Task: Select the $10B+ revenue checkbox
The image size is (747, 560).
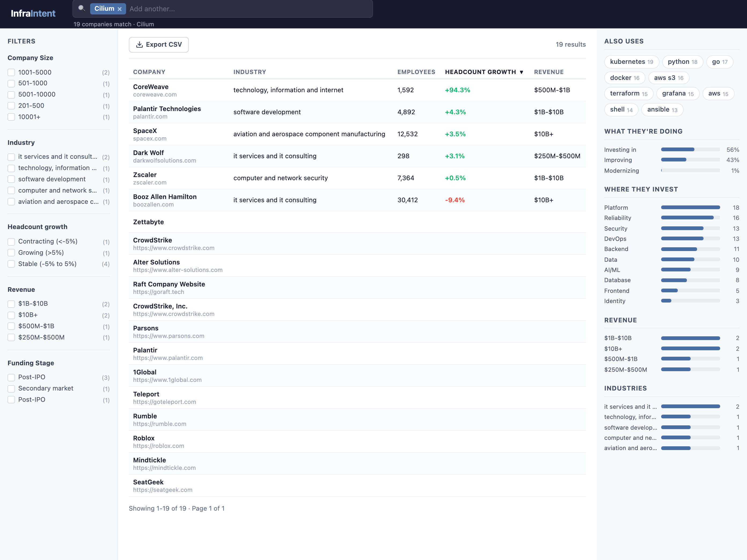Action: tap(11, 315)
